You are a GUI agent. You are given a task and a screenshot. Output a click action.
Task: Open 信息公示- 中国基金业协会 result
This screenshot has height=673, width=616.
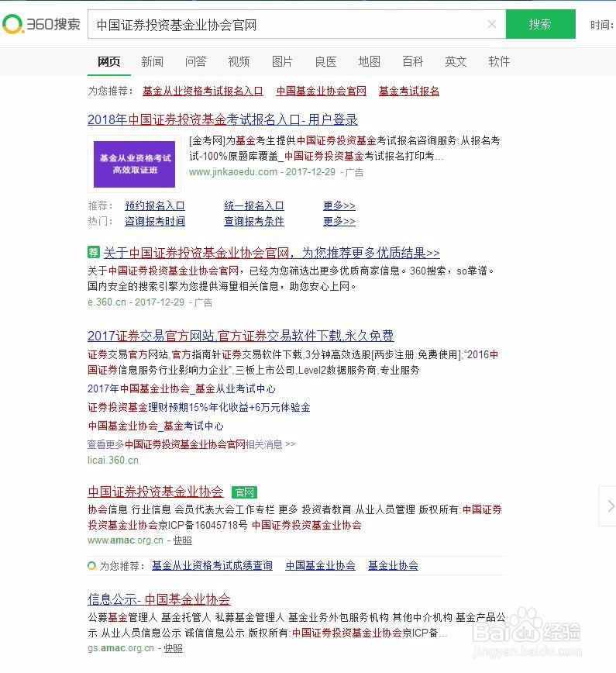pos(159,599)
